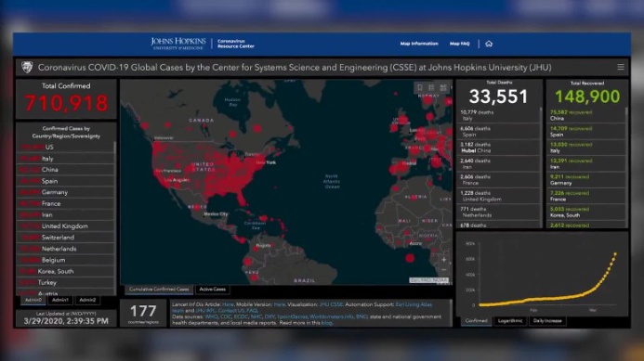Select the Admin2 tab
Screen dimensions: 644x361
click(87, 301)
